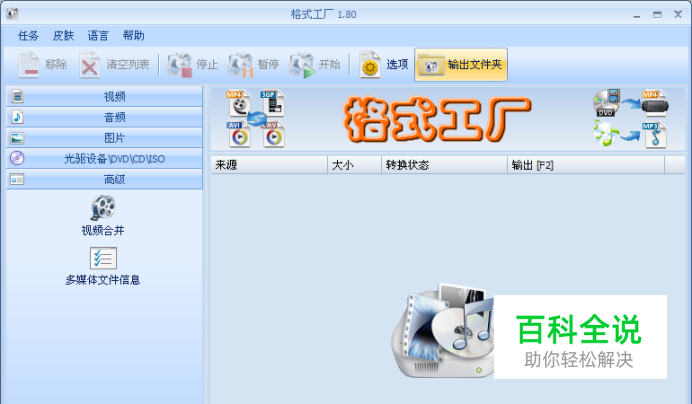Click the 停止 stop icon

pyautogui.click(x=179, y=65)
